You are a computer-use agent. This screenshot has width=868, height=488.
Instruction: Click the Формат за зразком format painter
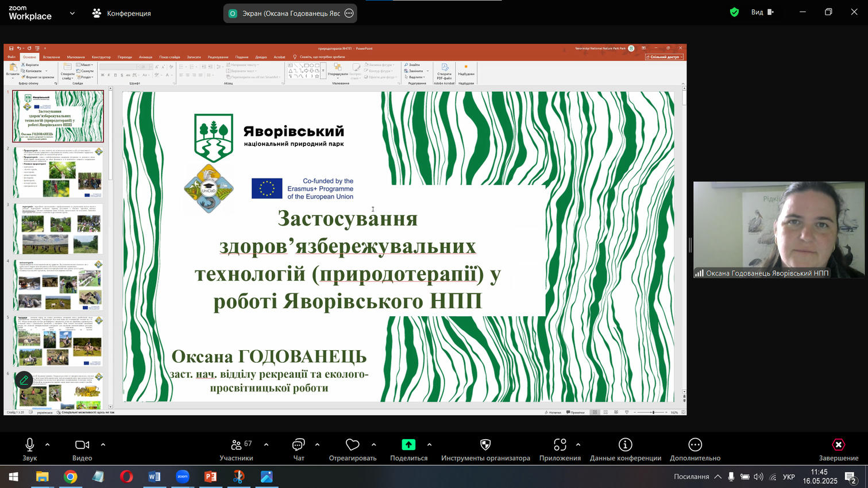pos(37,77)
